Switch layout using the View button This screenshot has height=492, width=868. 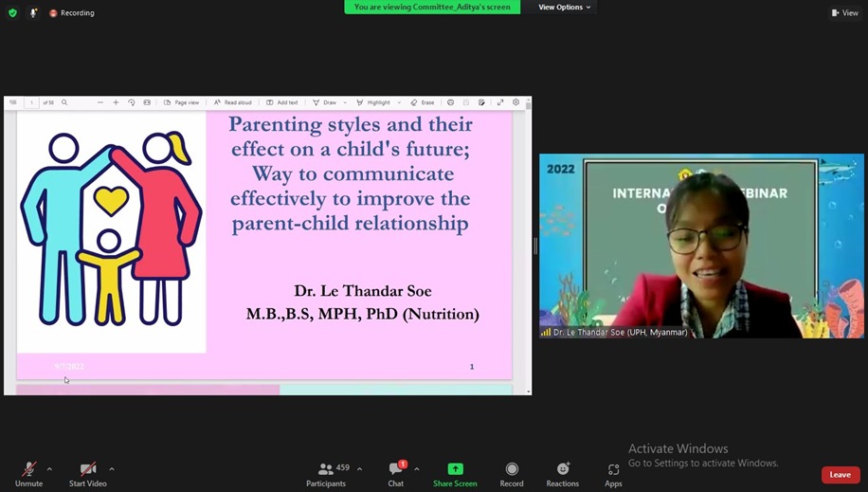pos(844,13)
